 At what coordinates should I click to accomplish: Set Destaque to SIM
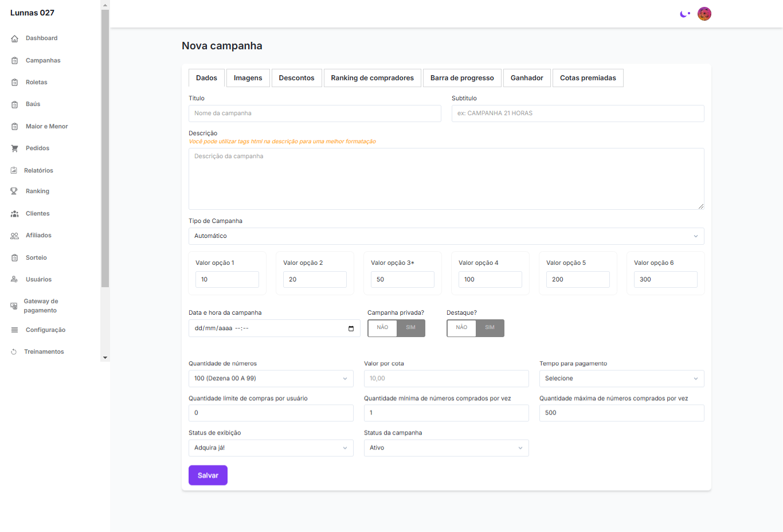tap(490, 328)
